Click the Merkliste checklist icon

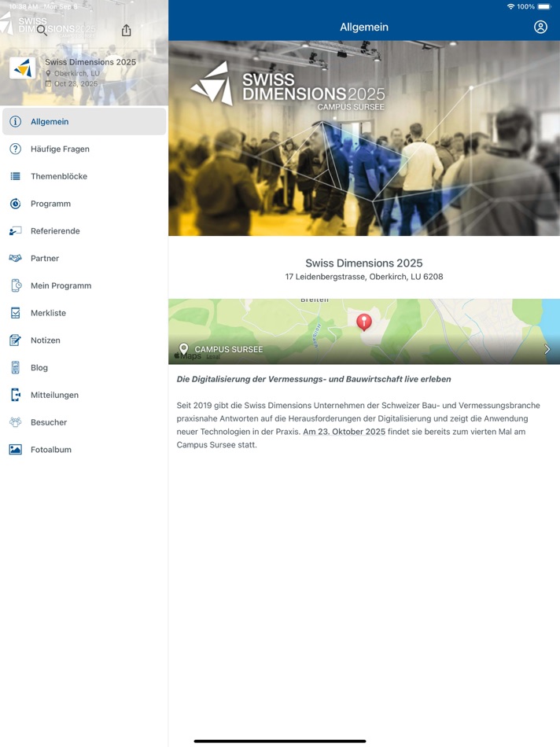[16, 313]
